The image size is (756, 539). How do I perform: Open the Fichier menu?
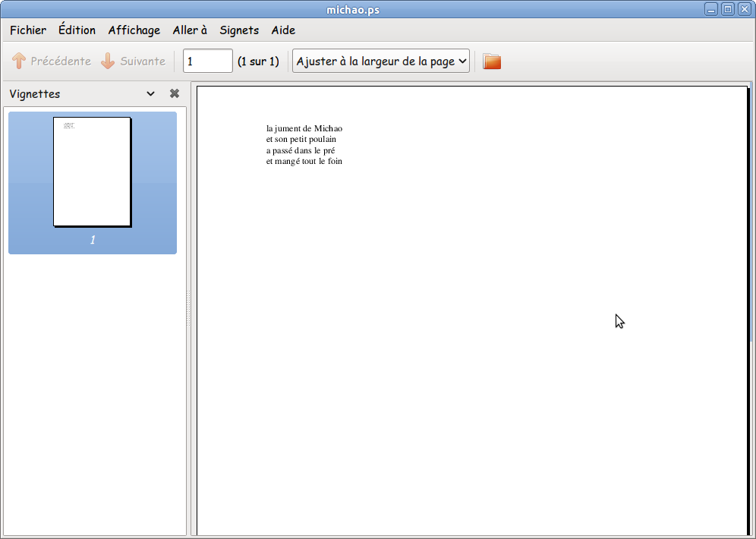point(28,30)
